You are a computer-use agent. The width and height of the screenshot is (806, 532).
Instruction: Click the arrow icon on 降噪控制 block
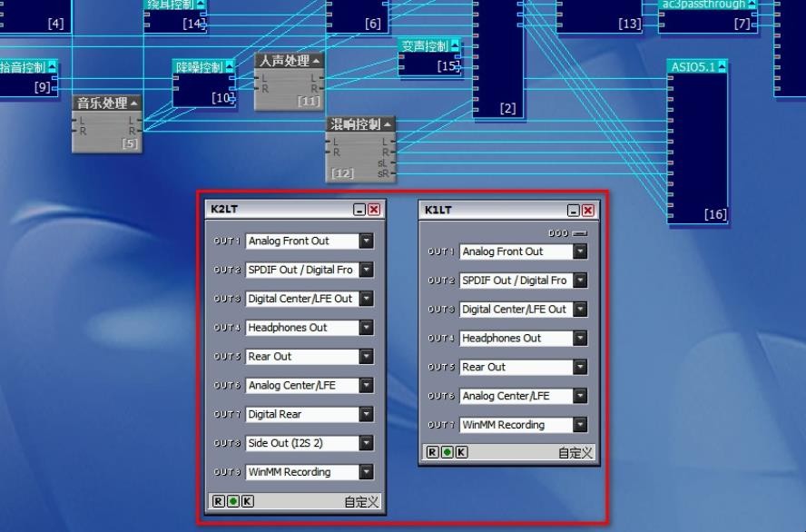click(230, 67)
